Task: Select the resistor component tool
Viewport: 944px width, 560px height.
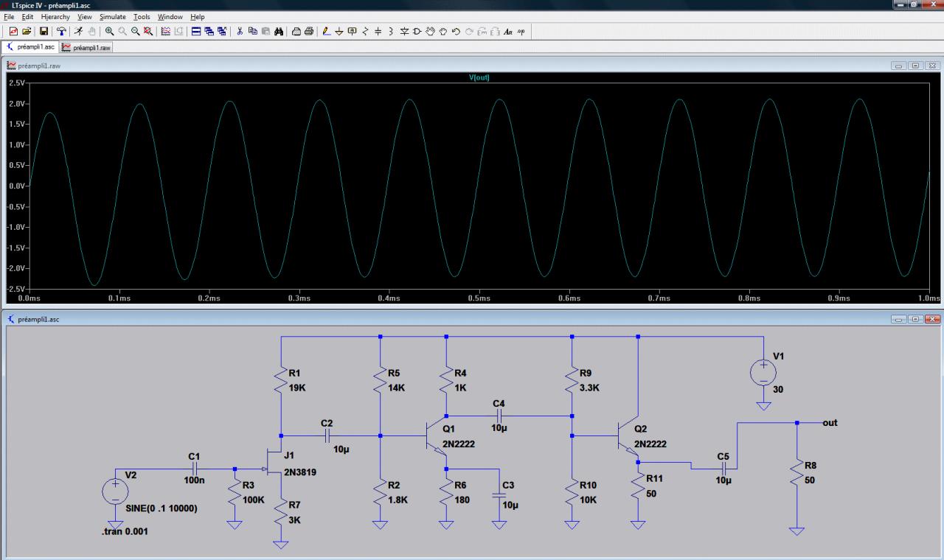Action: coord(365,31)
